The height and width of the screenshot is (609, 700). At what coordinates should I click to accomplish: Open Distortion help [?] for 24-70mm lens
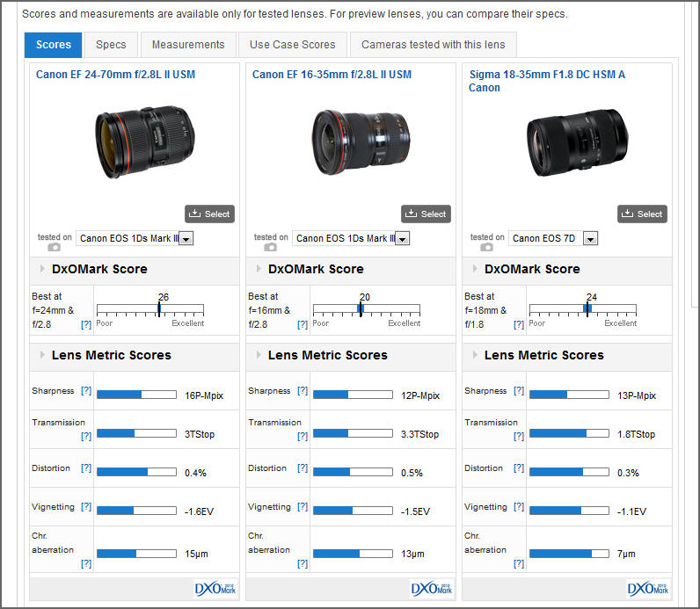click(x=86, y=468)
